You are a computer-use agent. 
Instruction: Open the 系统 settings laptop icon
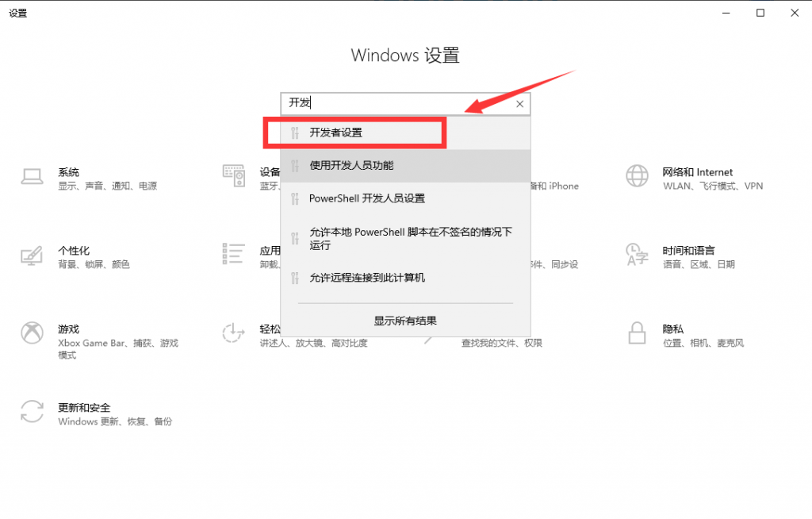pyautogui.click(x=32, y=176)
